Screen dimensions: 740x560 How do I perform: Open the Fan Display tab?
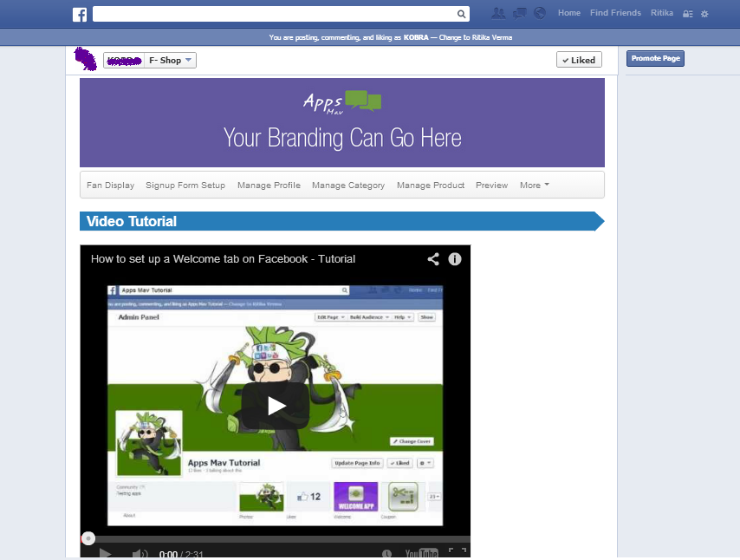[x=110, y=186]
